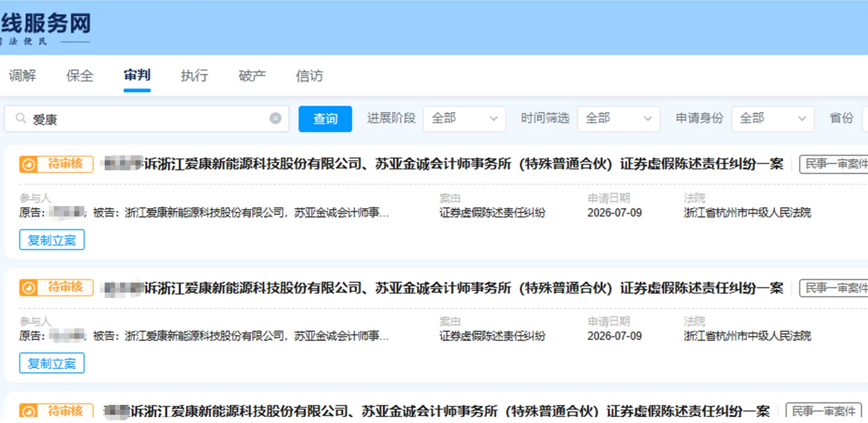Image resolution: width=868 pixels, height=423 pixels.
Task: Open the 时间筛选 dropdown
Action: pos(618,119)
